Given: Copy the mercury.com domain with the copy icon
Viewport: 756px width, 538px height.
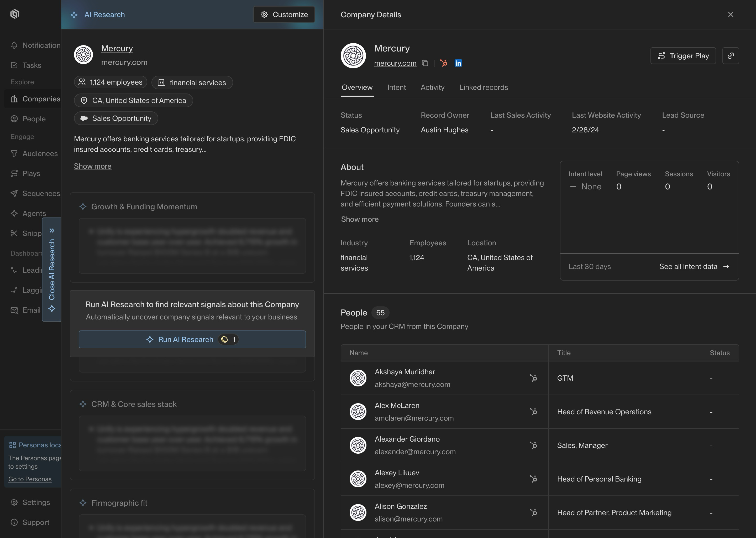Looking at the screenshot, I should (x=425, y=63).
